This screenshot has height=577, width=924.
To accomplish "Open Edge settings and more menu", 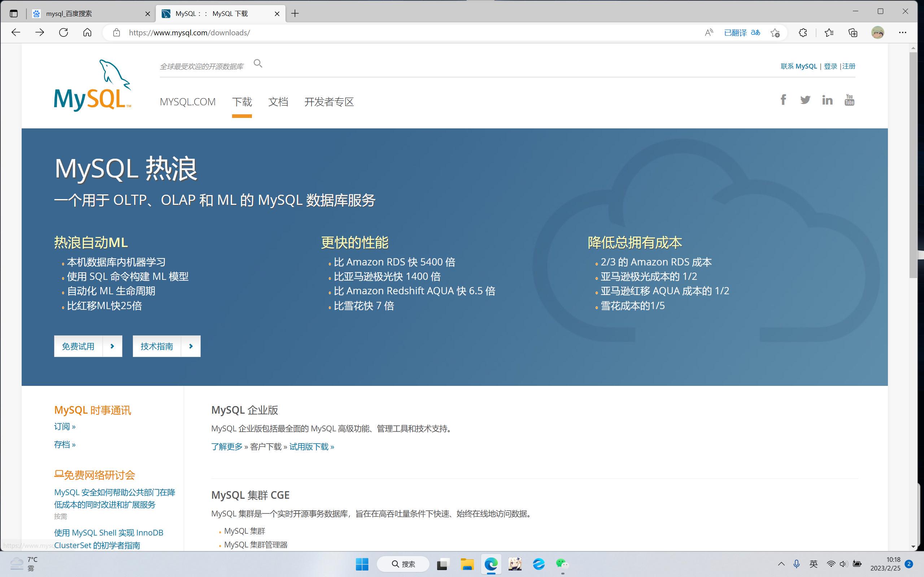I will click(902, 32).
